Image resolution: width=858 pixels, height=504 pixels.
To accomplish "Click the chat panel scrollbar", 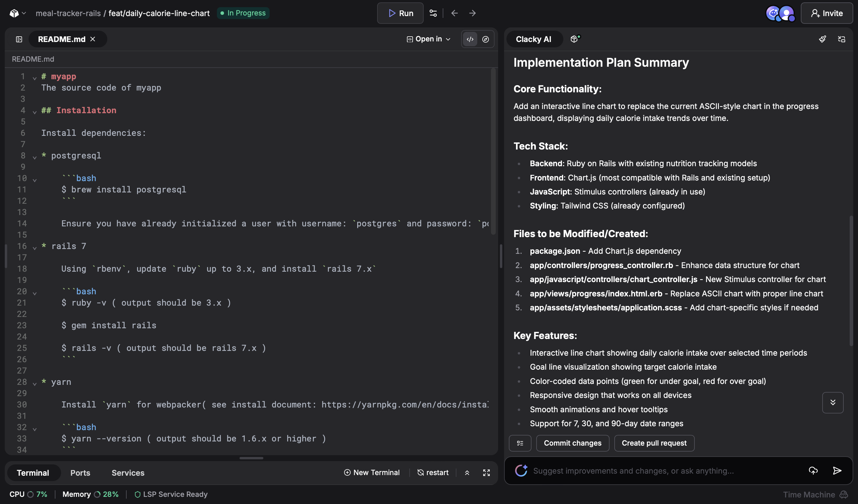I will point(851,281).
